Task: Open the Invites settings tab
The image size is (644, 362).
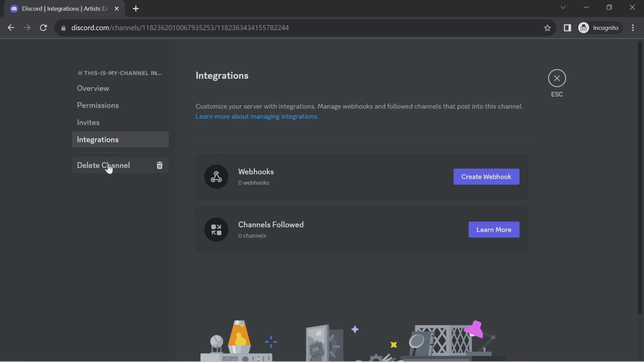Action: point(88,123)
